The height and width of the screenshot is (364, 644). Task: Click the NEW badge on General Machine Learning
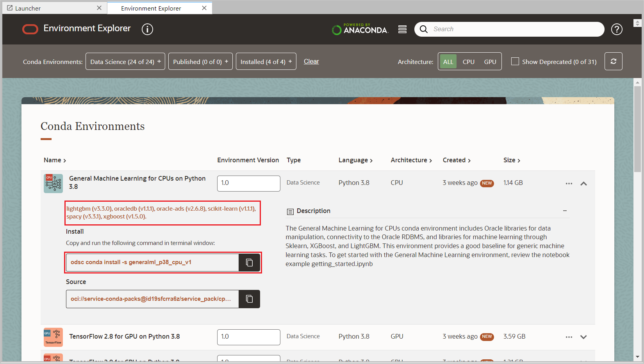click(487, 183)
